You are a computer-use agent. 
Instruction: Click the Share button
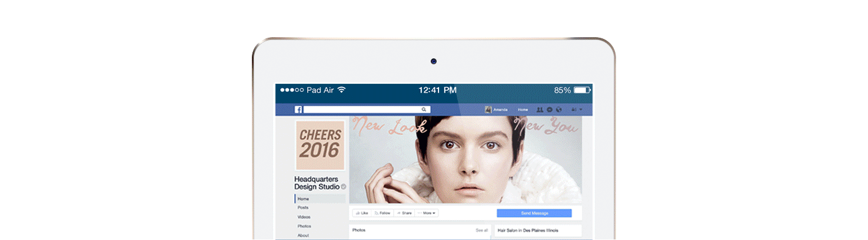click(404, 213)
